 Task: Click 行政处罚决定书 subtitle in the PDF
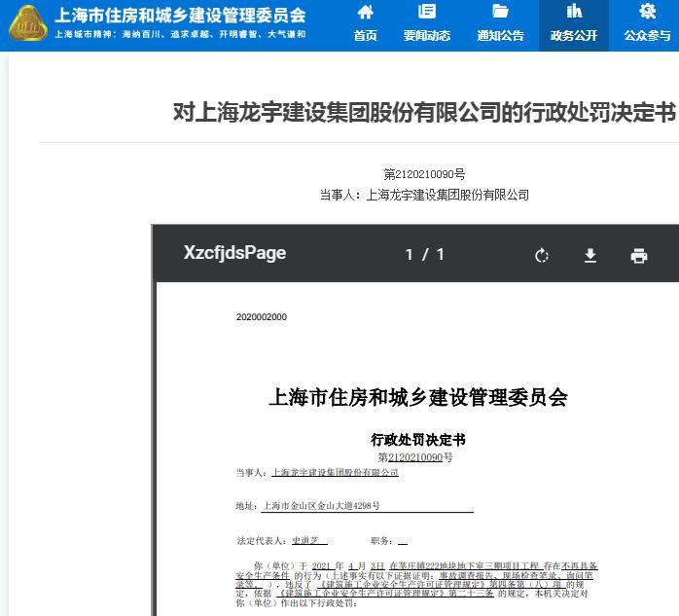point(418,440)
